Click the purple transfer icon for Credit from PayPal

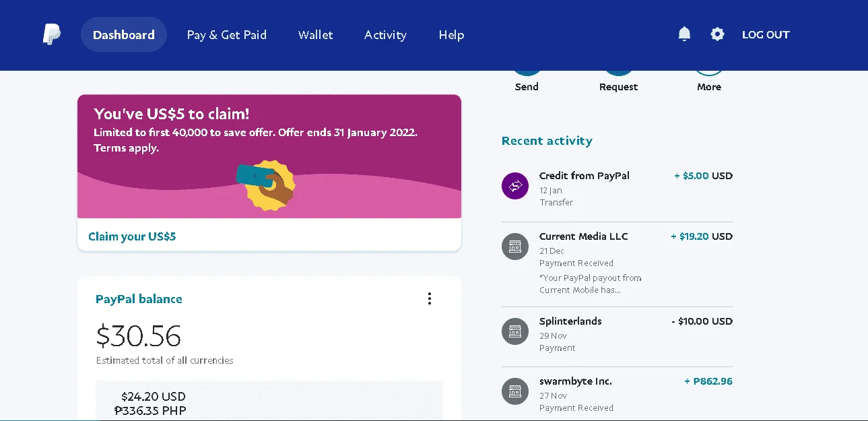point(515,185)
